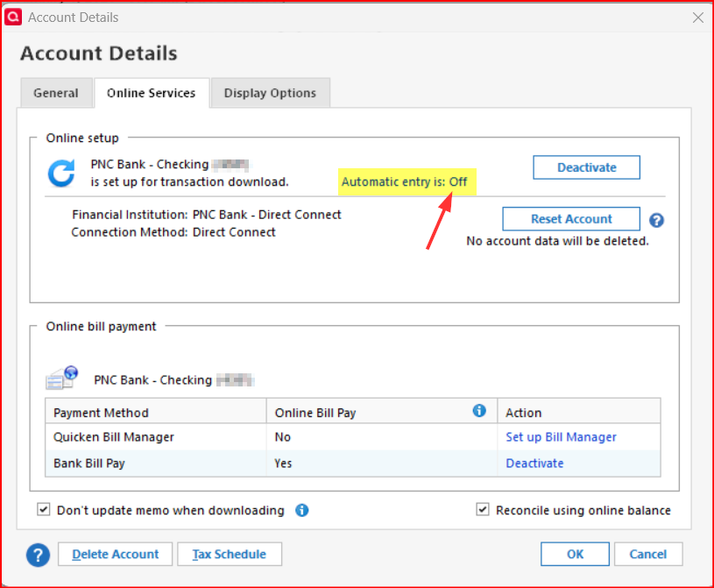Click the Delete Account button
This screenshot has width=714, height=588.
click(116, 555)
